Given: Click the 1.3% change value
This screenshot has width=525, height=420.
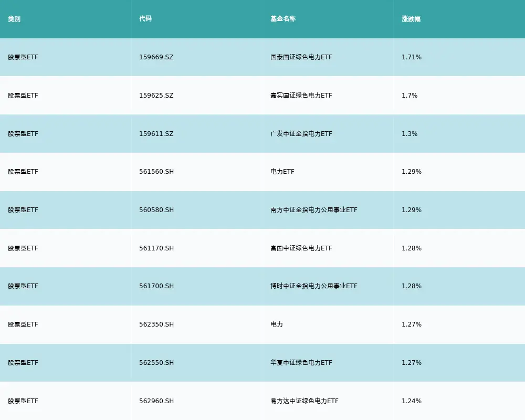Looking at the screenshot, I should pos(409,134).
